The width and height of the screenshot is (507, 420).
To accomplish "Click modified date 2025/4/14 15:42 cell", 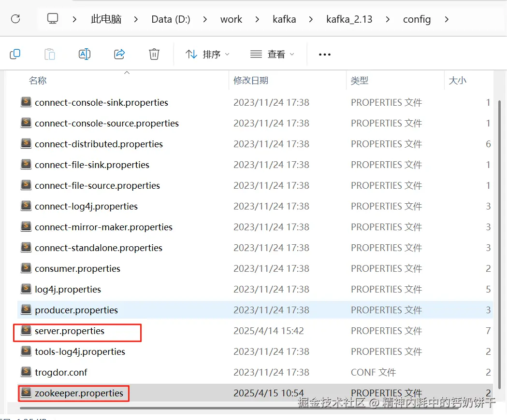I will tap(269, 331).
